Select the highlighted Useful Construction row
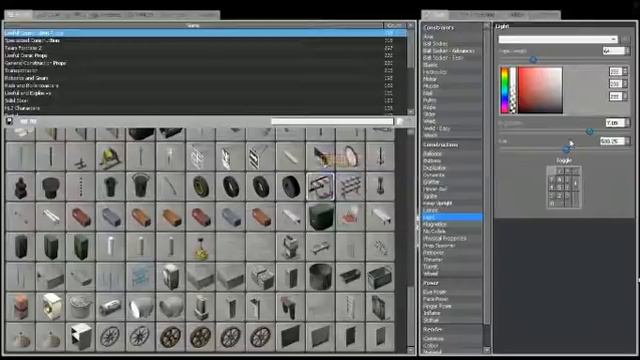Image resolution: width=640 pixels, height=360 pixels. pyautogui.click(x=205, y=33)
